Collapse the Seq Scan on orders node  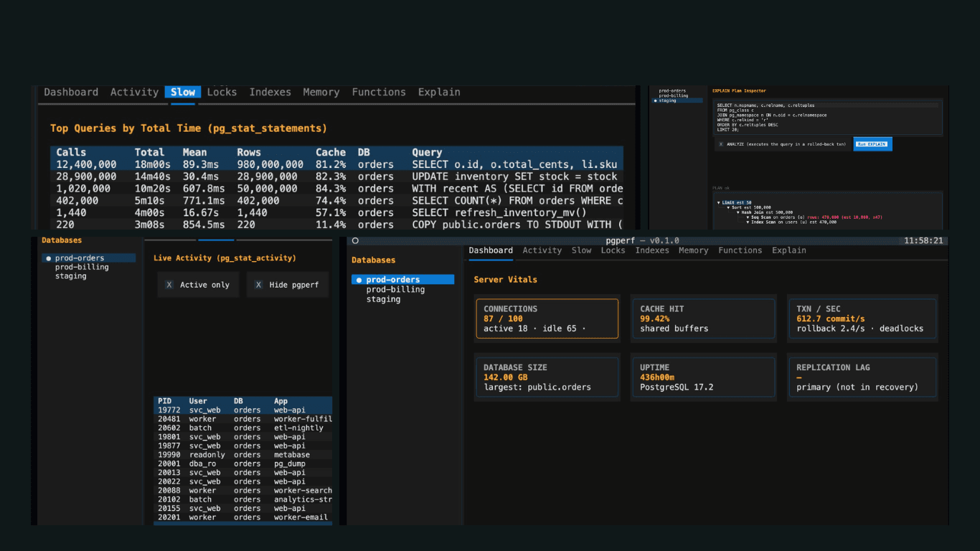pos(748,217)
